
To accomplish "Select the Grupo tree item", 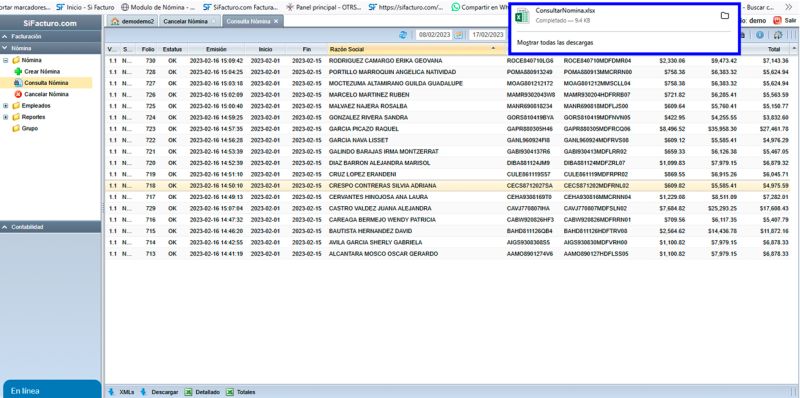I will point(30,129).
